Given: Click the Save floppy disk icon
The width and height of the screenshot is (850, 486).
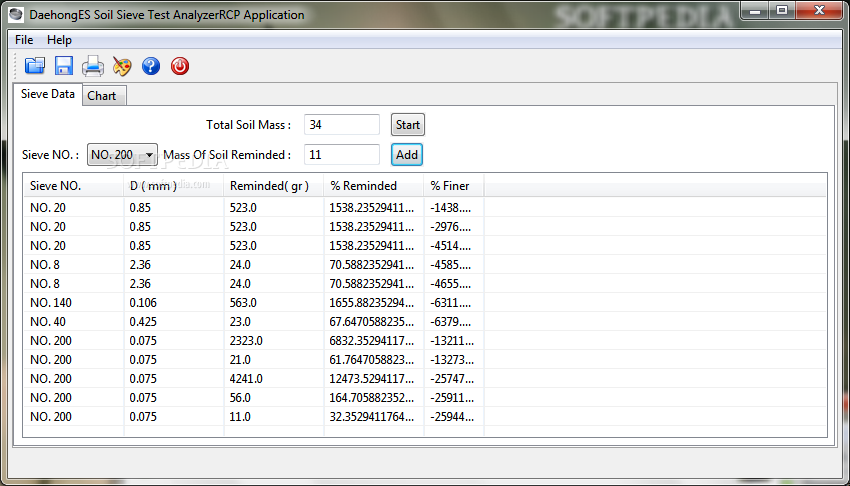Looking at the screenshot, I should pos(64,66).
